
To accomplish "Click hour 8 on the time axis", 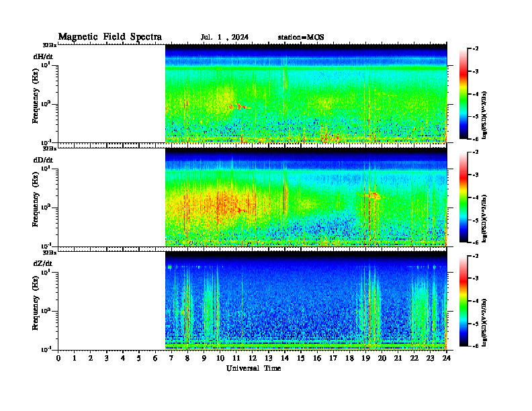I will (187, 359).
